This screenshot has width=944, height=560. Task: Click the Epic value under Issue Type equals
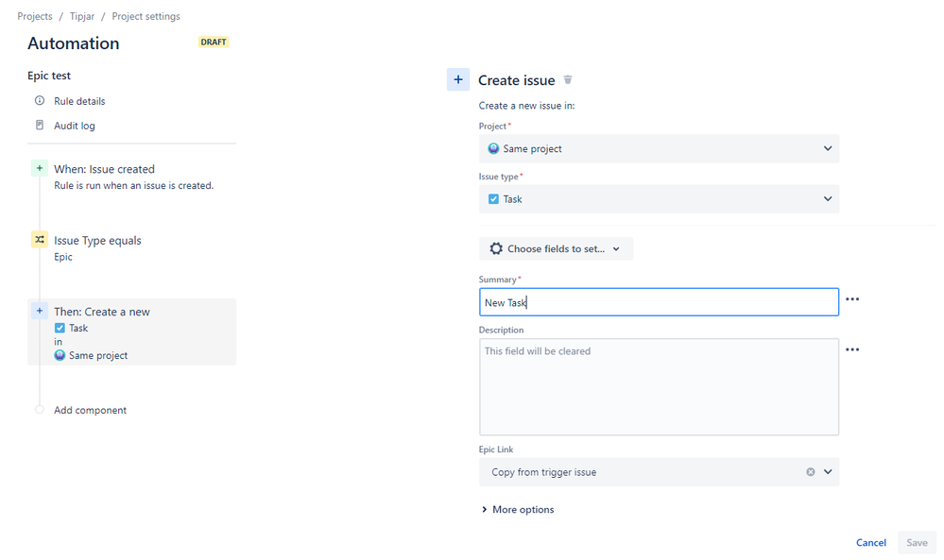[63, 257]
